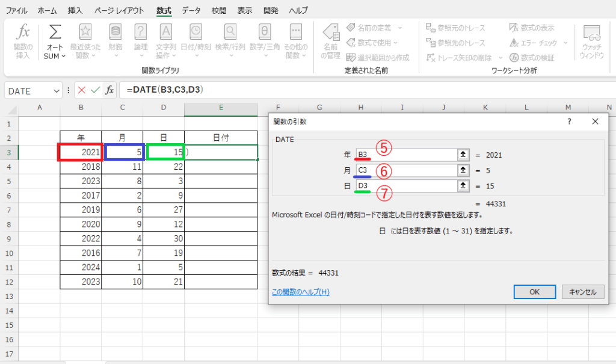Screen dimensions: 616x364
Task: Expand the Define Name dropdown arrow
Action: [400, 28]
